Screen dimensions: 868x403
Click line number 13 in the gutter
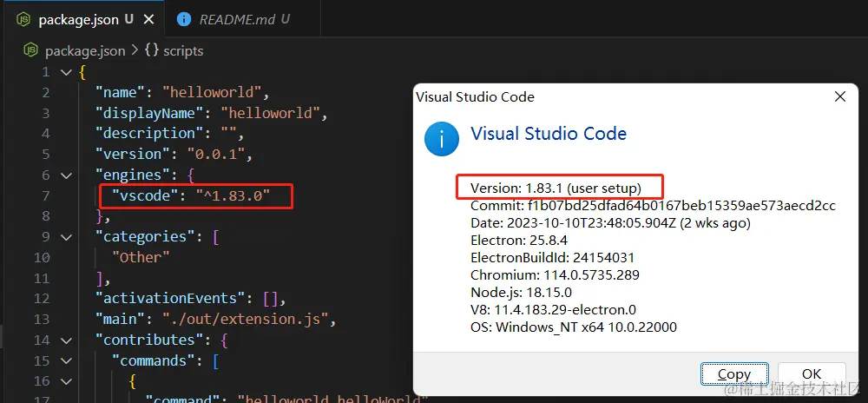tap(42, 320)
